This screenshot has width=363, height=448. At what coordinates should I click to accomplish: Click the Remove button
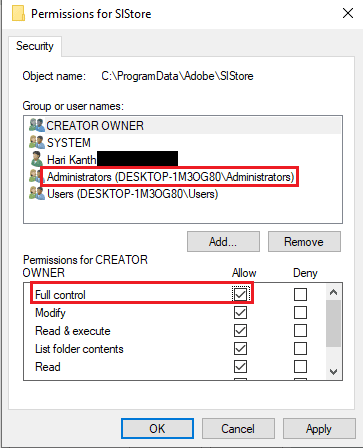point(304,242)
